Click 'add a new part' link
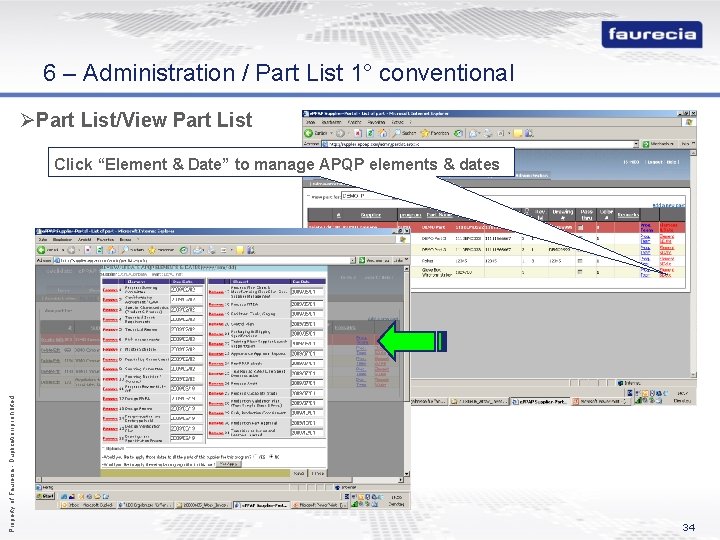 [x=669, y=205]
